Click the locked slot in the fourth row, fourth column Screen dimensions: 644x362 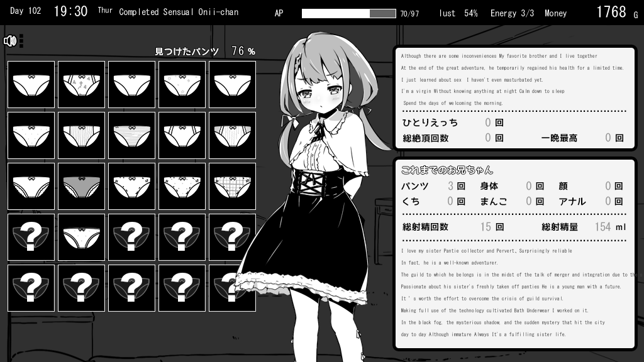pyautogui.click(x=182, y=237)
